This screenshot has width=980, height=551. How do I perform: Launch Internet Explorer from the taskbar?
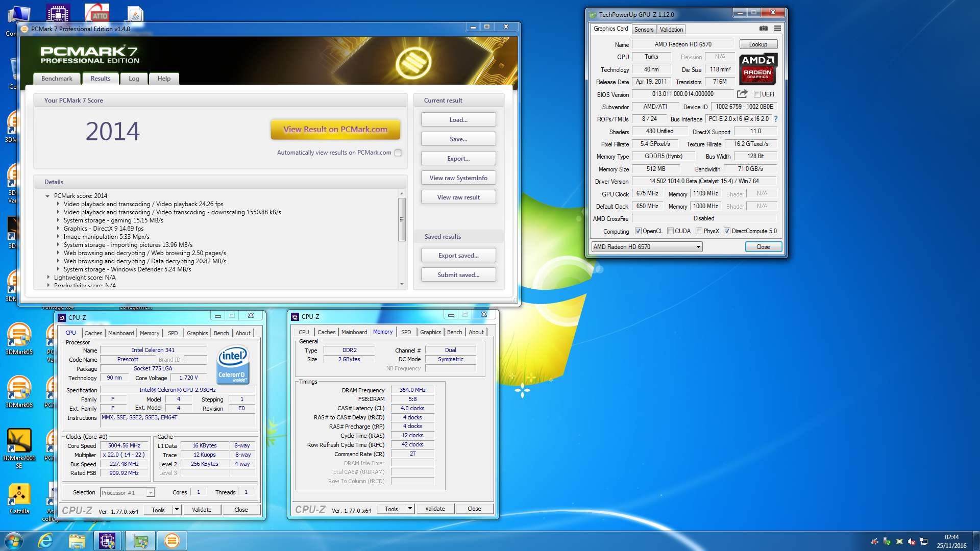(x=46, y=541)
